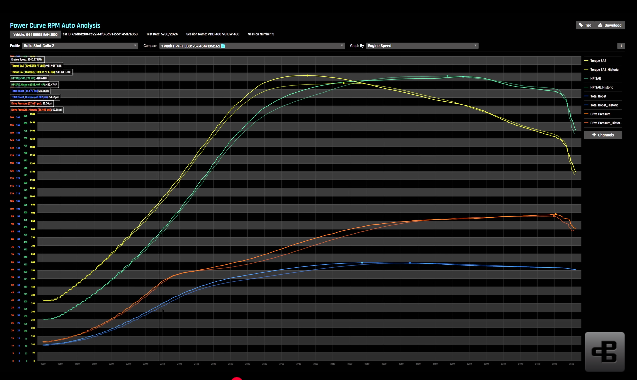Viewport: 637px width, 380px height.
Task: Click the upper blue data label
Action: tap(30, 91)
